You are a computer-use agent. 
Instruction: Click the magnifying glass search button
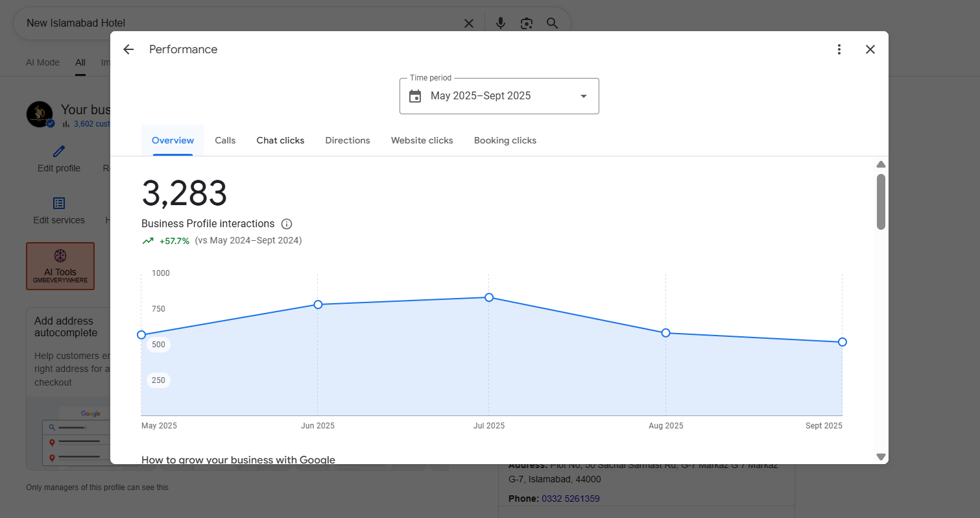click(553, 23)
